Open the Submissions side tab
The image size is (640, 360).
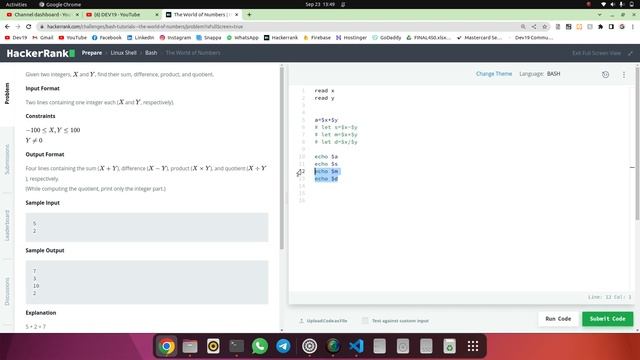click(x=7, y=159)
